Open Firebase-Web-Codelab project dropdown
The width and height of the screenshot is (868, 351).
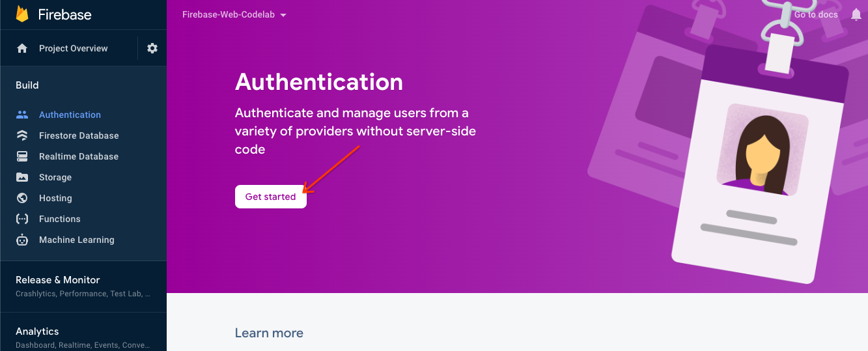[234, 14]
